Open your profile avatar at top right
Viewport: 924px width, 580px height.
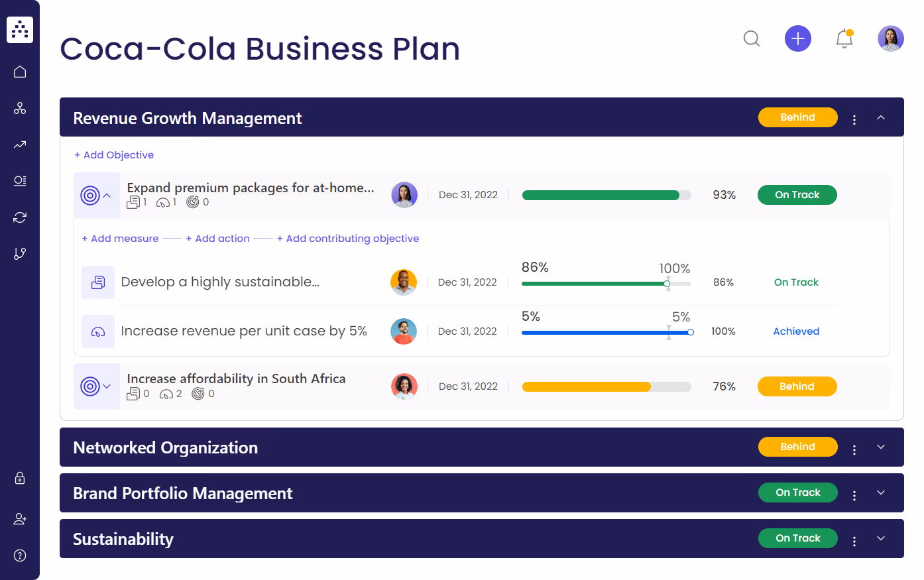[891, 38]
